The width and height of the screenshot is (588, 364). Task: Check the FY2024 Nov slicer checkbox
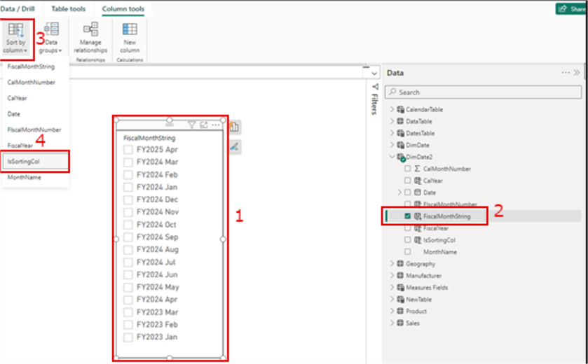[x=128, y=212]
